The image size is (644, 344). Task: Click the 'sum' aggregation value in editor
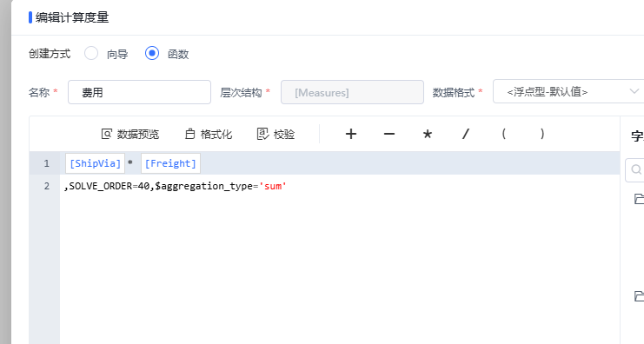(x=273, y=186)
